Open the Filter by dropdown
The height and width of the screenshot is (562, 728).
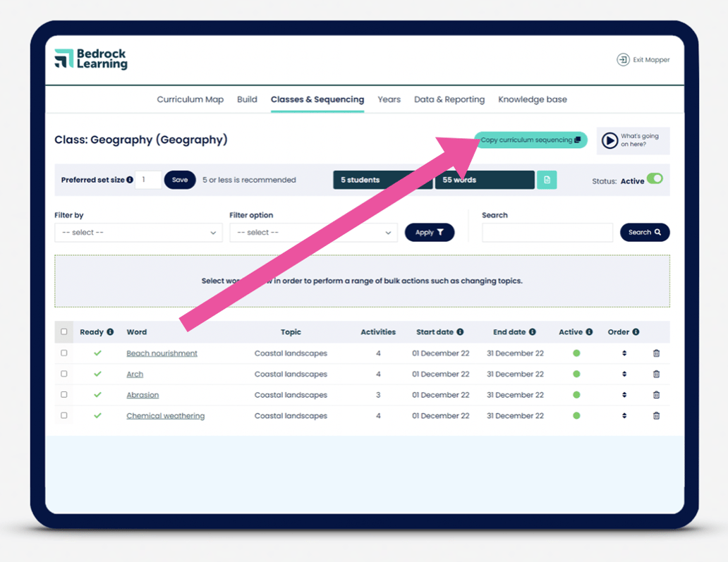138,232
